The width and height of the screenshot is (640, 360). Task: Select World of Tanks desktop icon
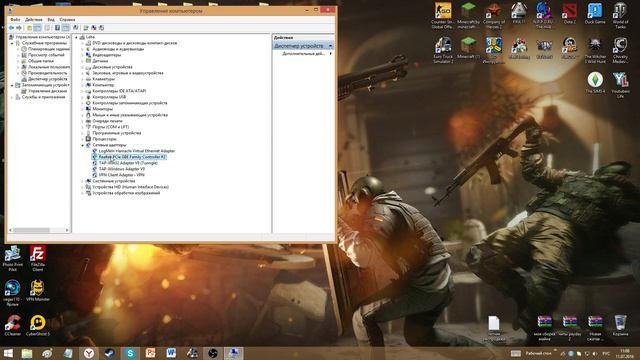(x=620, y=16)
